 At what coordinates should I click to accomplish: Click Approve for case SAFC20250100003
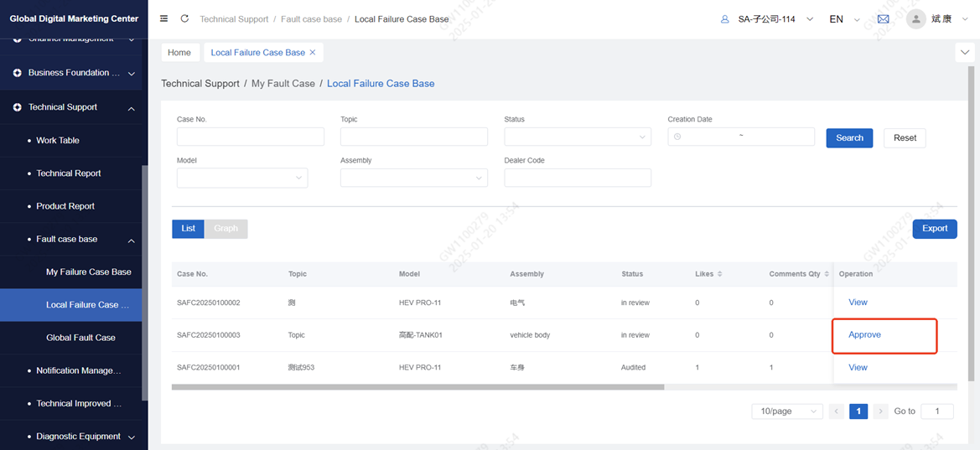click(x=864, y=335)
